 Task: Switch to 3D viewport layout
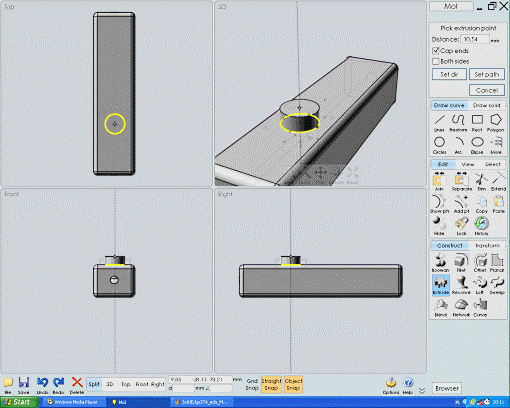[110, 384]
